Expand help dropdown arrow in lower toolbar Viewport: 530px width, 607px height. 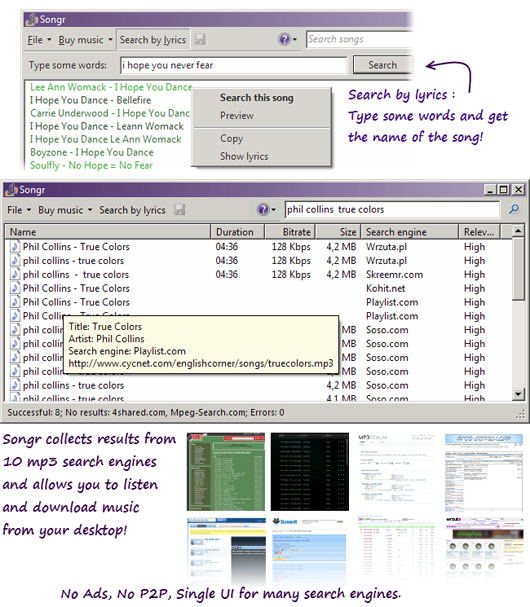(x=273, y=210)
